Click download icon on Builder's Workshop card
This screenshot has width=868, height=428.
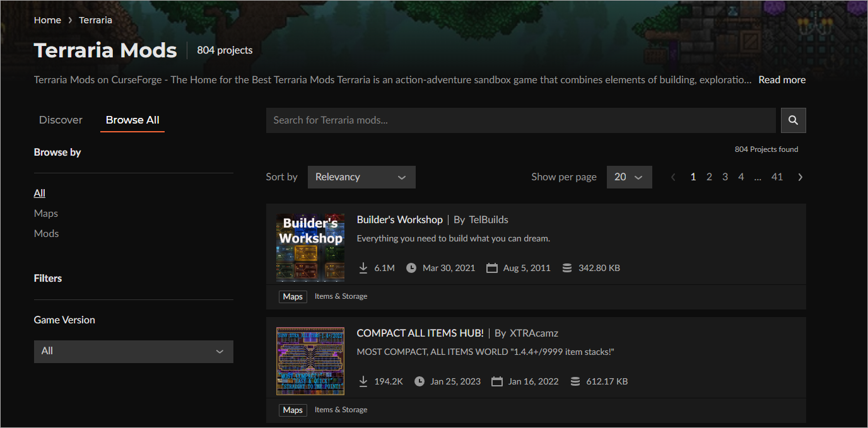click(x=363, y=268)
